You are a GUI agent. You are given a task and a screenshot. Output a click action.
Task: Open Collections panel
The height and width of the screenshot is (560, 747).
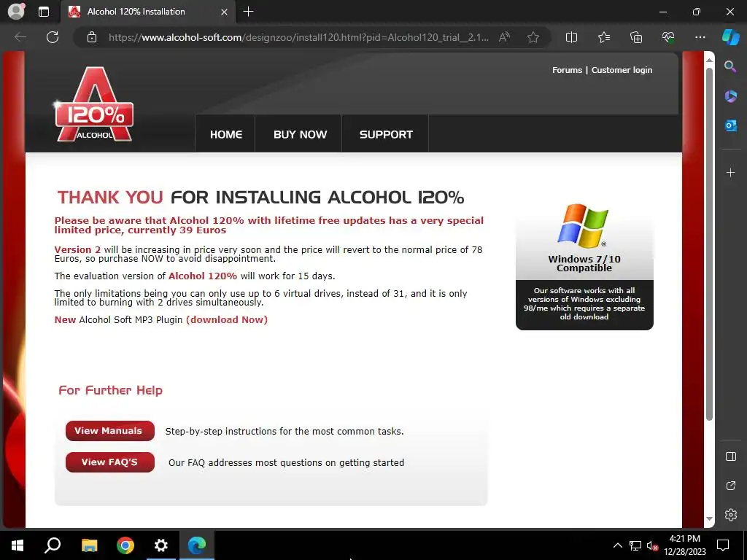(636, 37)
